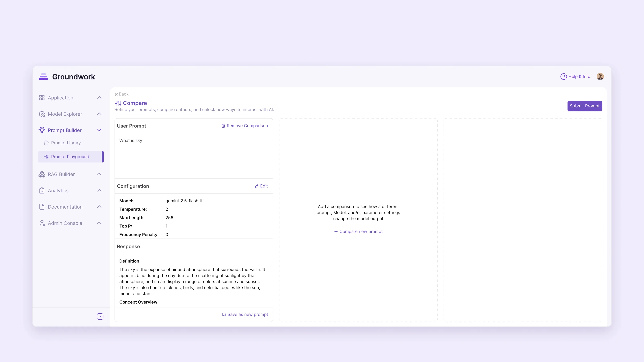644x362 pixels.
Task: Open the Analytics menu item
Action: click(58, 191)
